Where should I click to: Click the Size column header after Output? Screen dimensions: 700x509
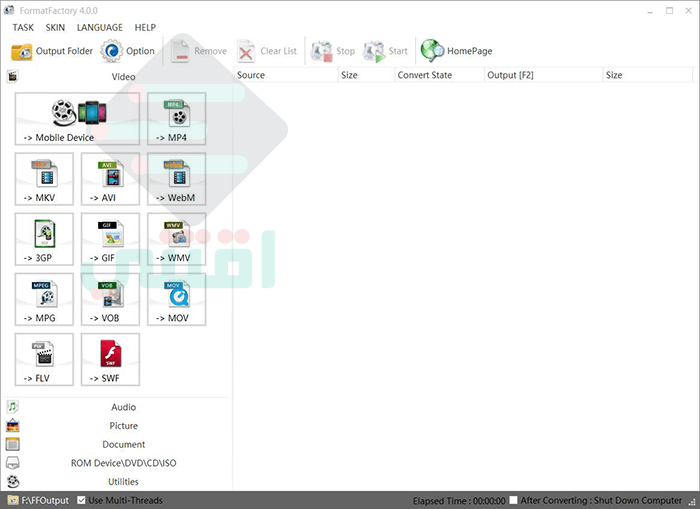pos(648,75)
